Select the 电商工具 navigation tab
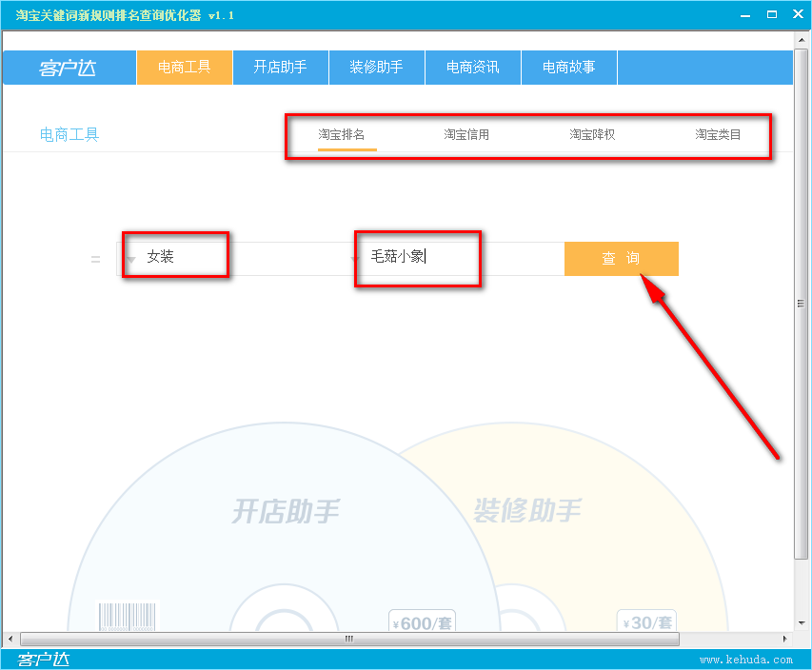 coord(185,68)
